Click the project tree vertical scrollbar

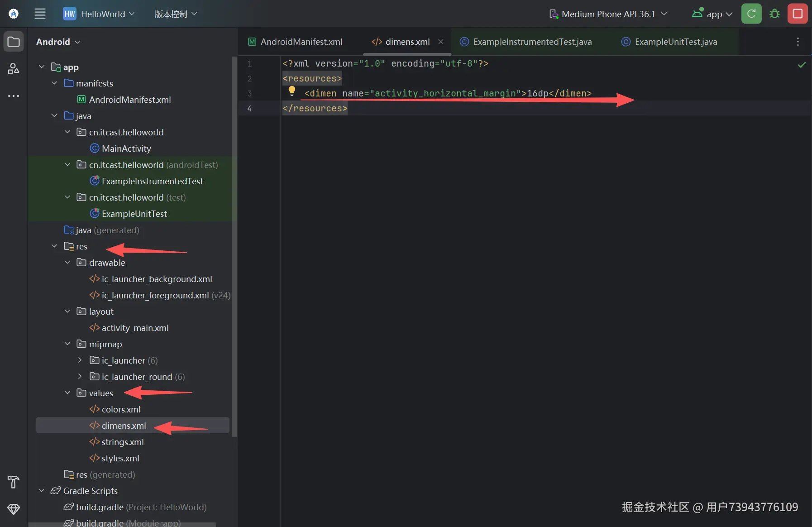(234, 247)
